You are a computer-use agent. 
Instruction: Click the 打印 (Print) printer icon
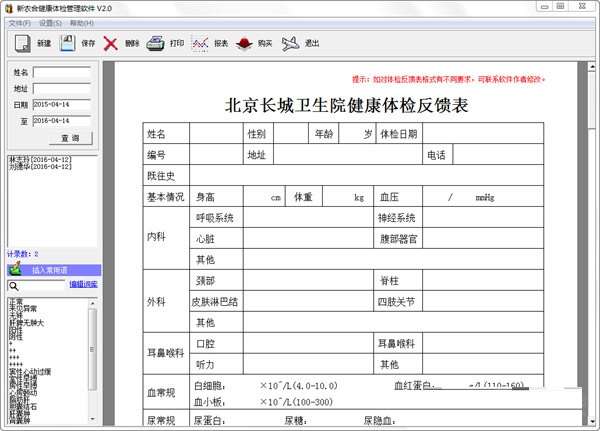point(155,44)
